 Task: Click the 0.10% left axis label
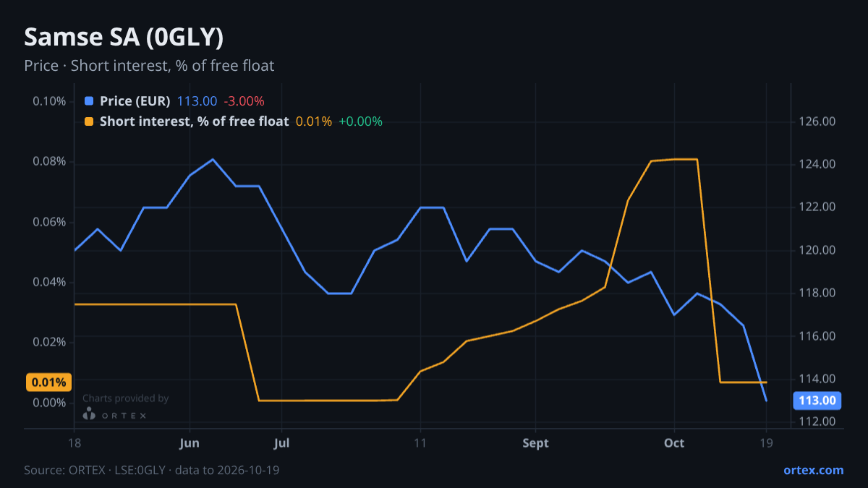click(50, 100)
